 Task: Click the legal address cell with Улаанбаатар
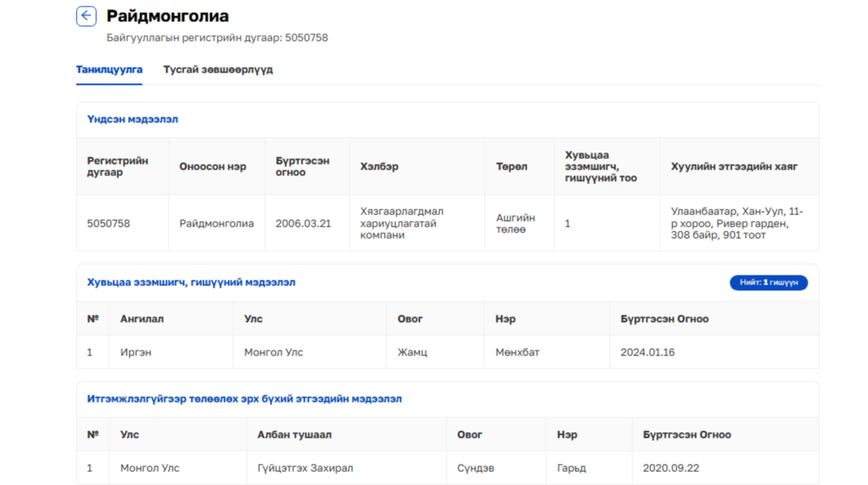coord(737,223)
